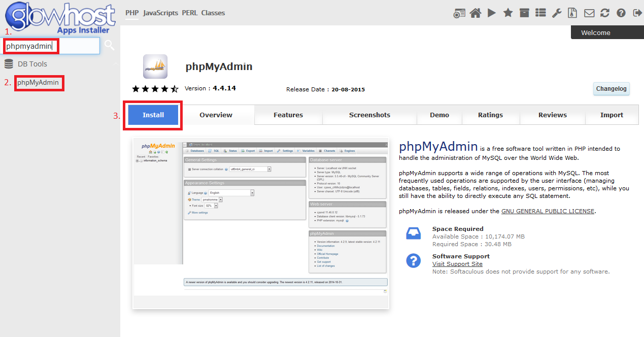Click the phpMyAdmin app title heading
The height and width of the screenshot is (337, 644).
(219, 66)
